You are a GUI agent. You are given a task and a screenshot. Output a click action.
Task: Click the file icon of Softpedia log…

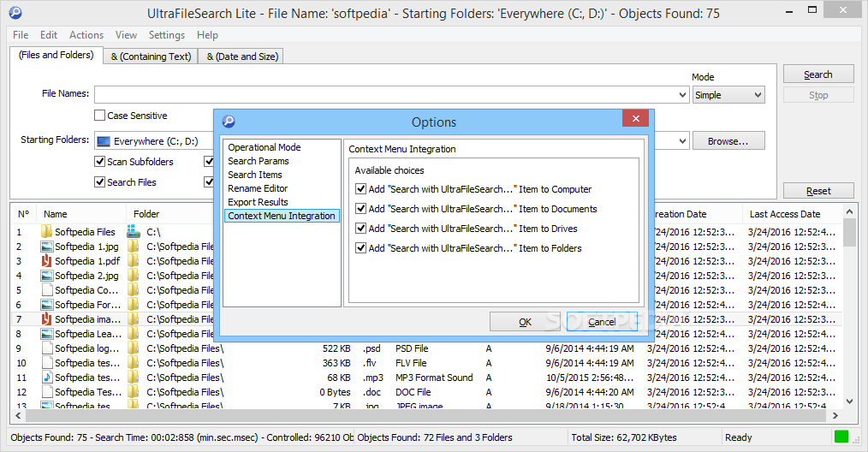(46, 348)
